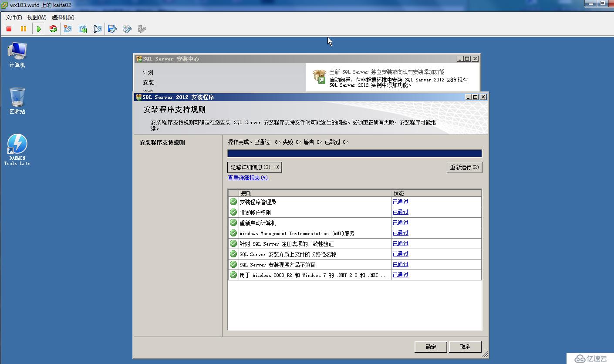Click the new SQL Server installation box icon
Screen dimensions: 614x364
(319, 77)
